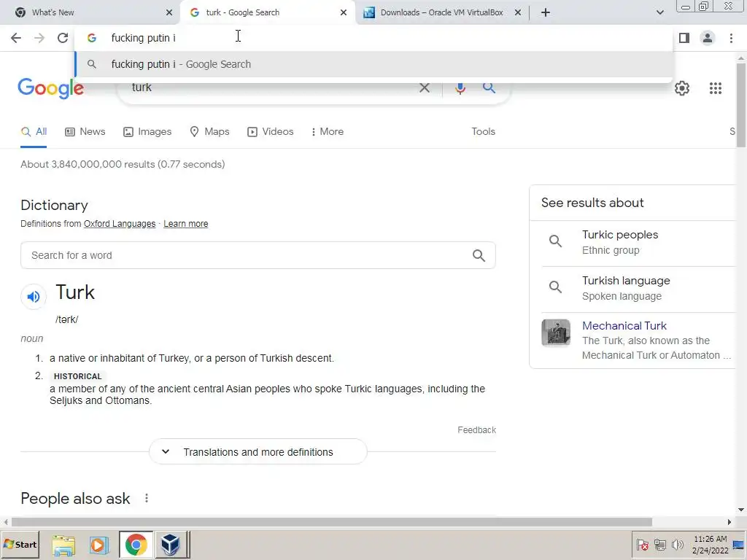Click the address bar text field
Viewport: 747px width, 560px height.
point(374,38)
